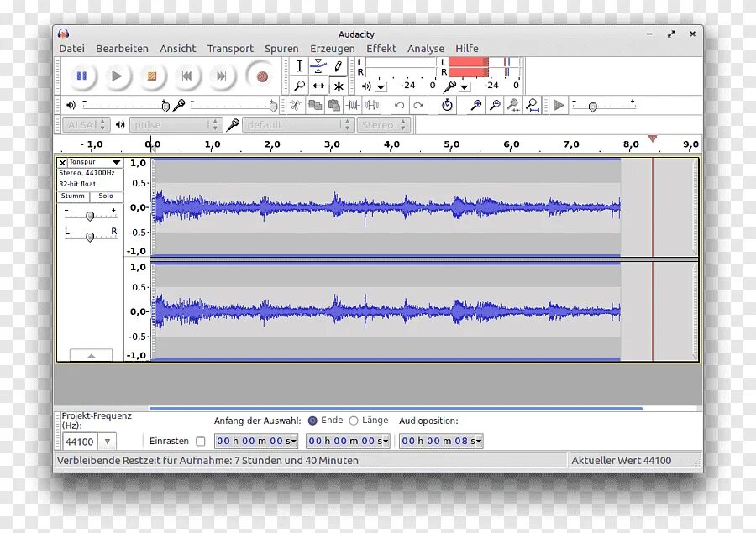Click the Silence audio icon
This screenshot has height=533, width=756.
coord(371,105)
